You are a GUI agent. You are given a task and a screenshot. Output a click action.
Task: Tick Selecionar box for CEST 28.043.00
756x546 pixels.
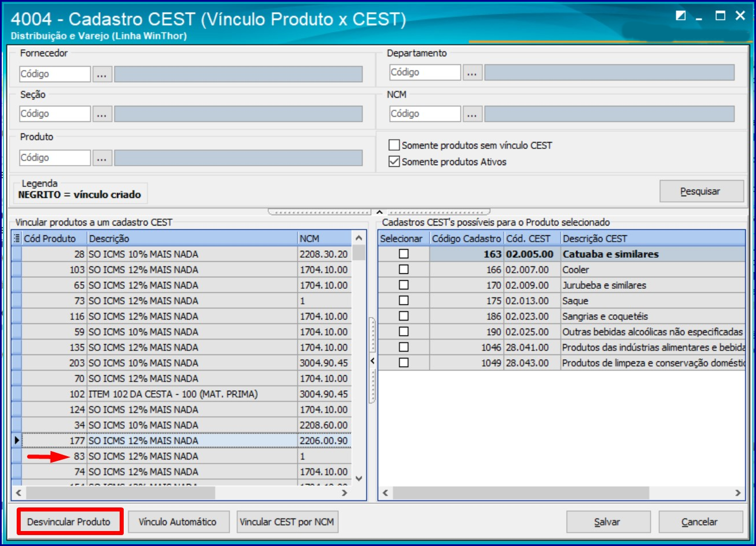coord(404,362)
